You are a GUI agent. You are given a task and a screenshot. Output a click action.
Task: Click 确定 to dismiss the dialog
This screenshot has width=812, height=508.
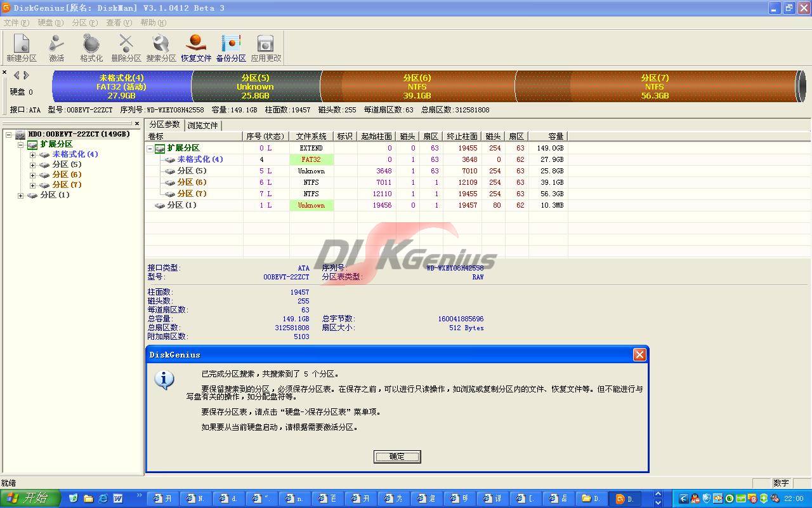click(x=397, y=457)
